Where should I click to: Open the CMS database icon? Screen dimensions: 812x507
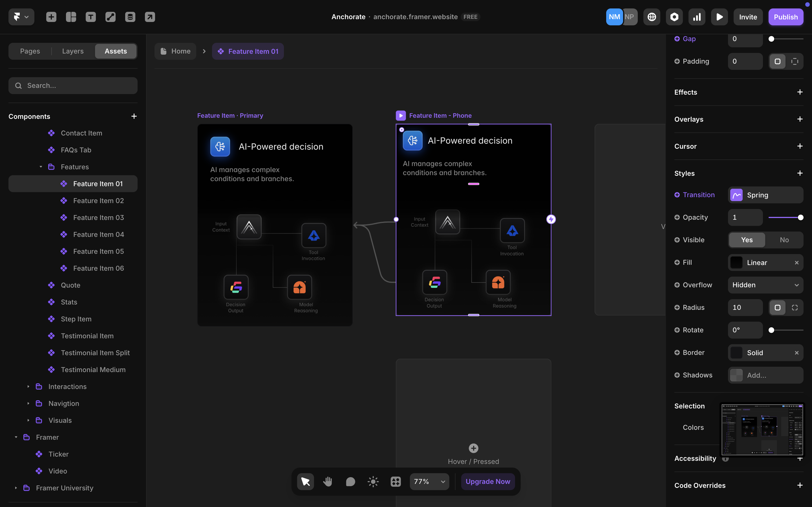tap(130, 17)
